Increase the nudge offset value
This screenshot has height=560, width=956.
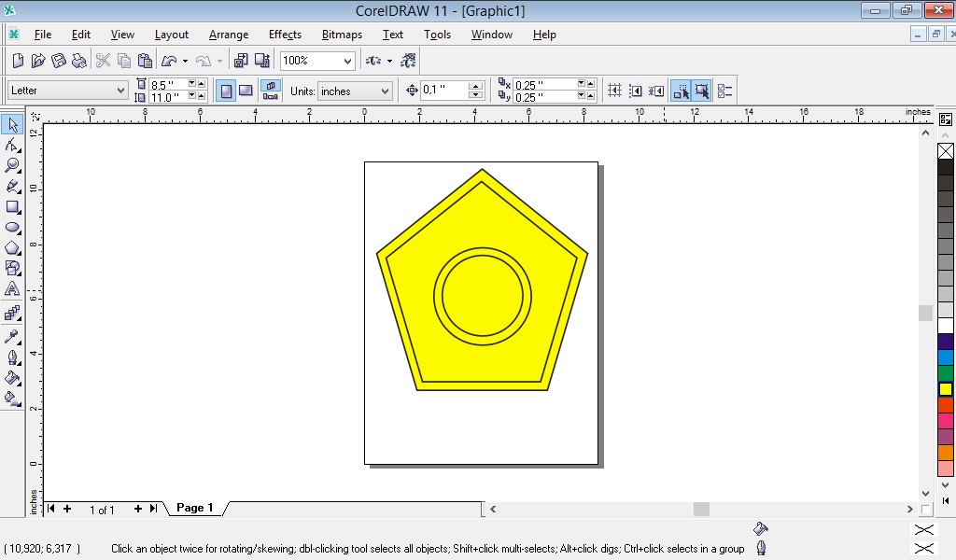tap(475, 87)
